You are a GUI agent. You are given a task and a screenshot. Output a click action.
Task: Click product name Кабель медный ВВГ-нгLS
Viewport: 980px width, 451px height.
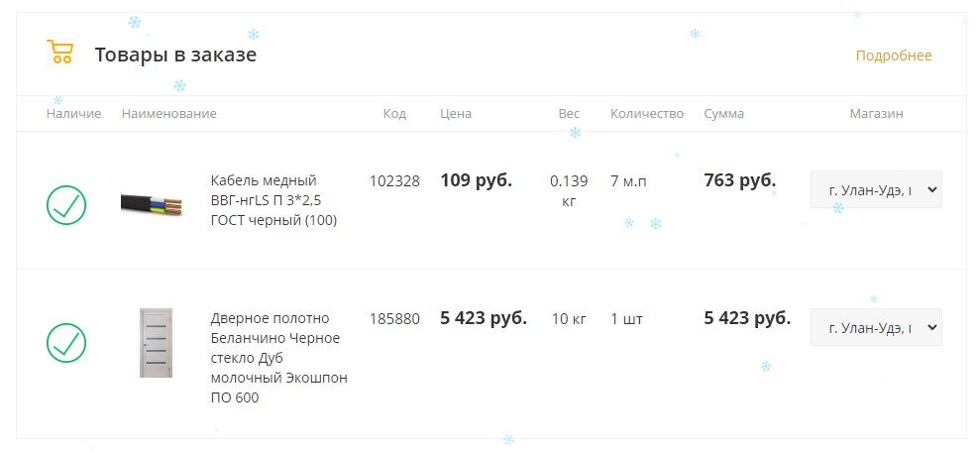click(273, 200)
